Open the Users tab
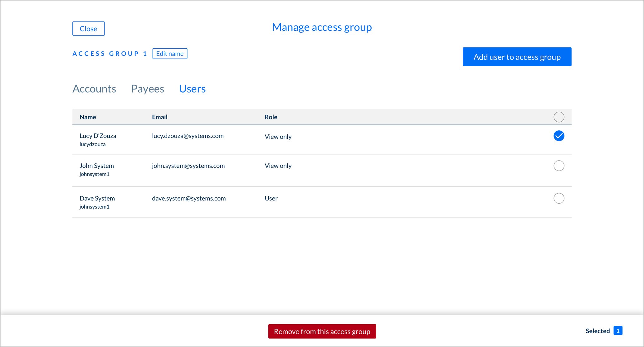The height and width of the screenshot is (347, 644). (192, 89)
